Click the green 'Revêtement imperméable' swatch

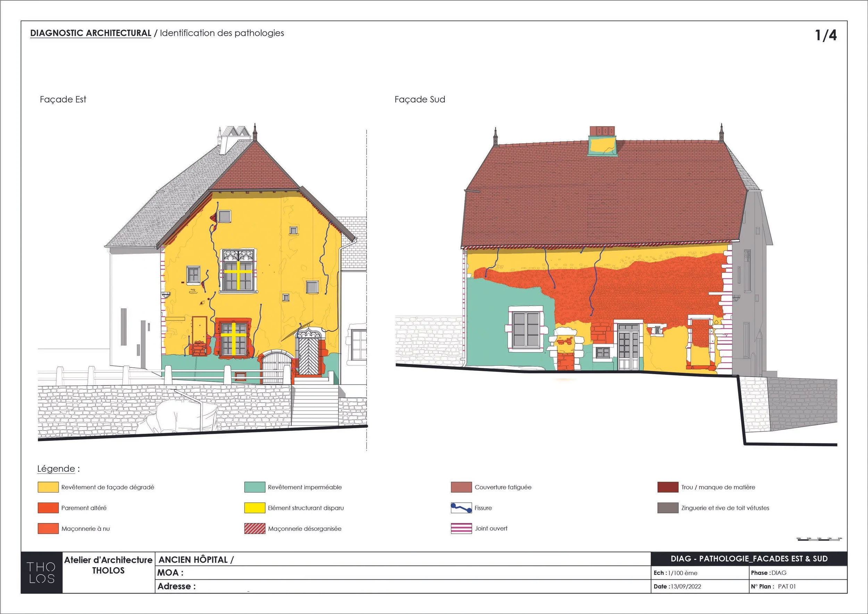254,487
